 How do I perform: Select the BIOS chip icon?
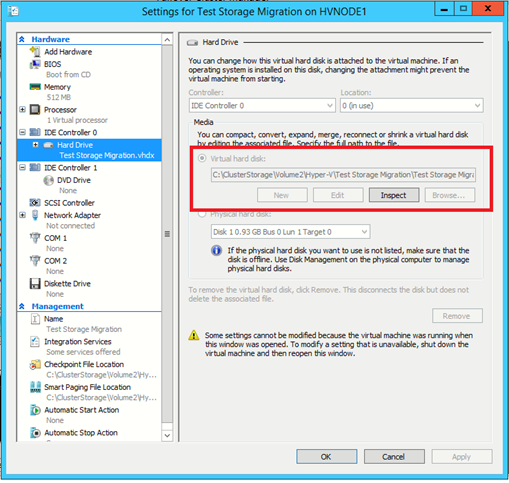pyautogui.click(x=35, y=64)
